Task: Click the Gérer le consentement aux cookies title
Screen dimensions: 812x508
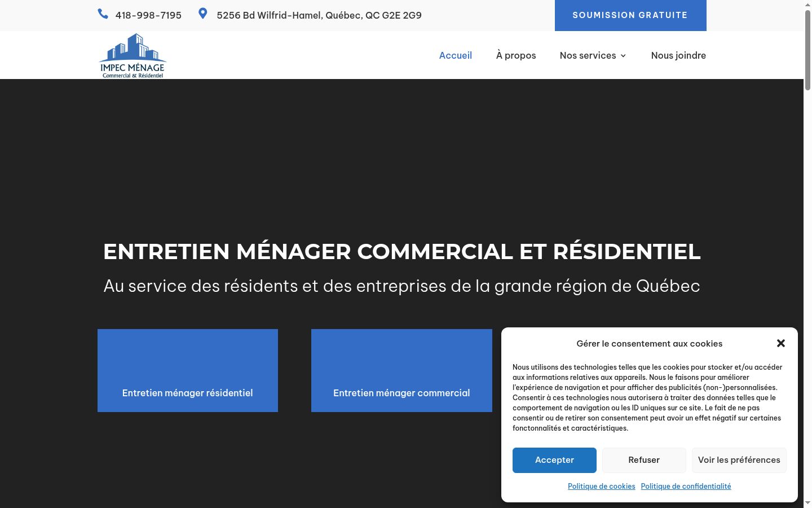Action: pyautogui.click(x=650, y=344)
